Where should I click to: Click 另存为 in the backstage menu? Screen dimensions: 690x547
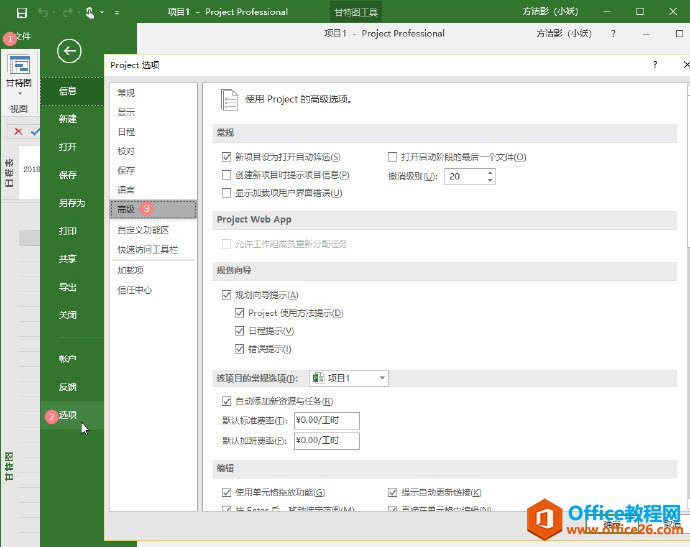[71, 203]
